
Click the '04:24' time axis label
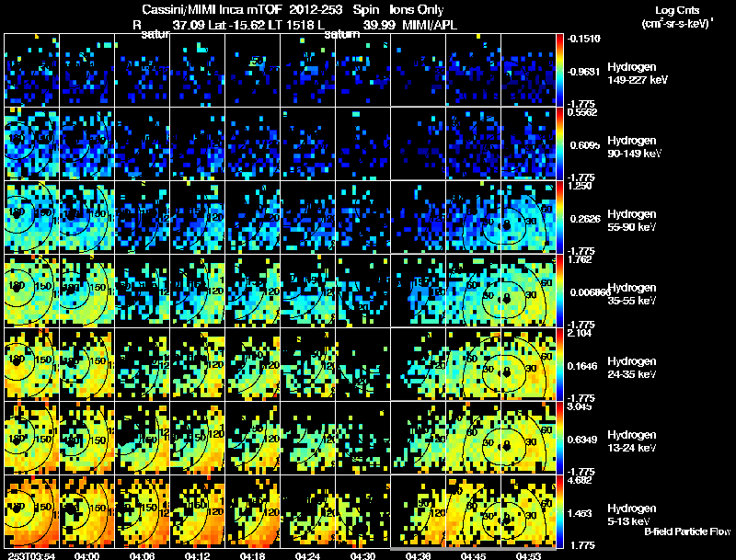[307, 556]
